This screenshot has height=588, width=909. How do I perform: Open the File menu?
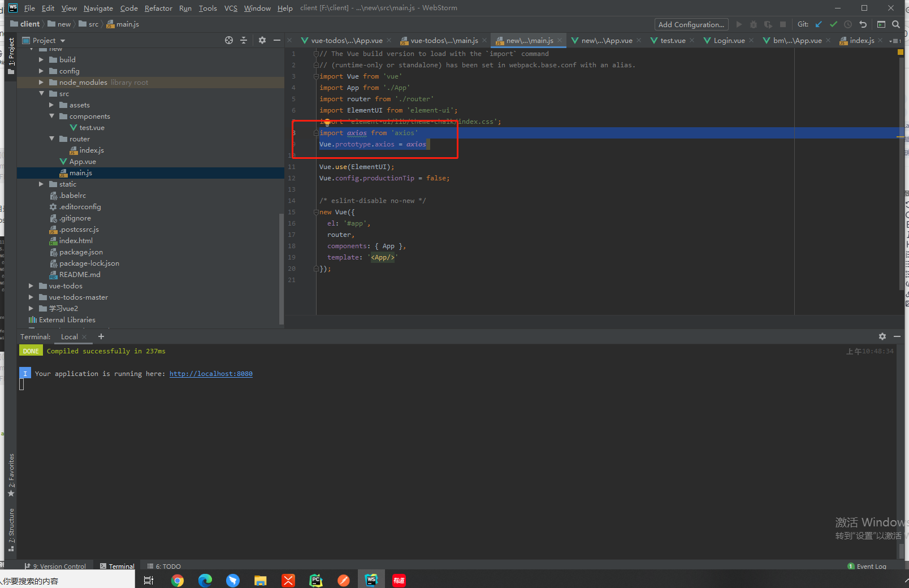(x=29, y=8)
